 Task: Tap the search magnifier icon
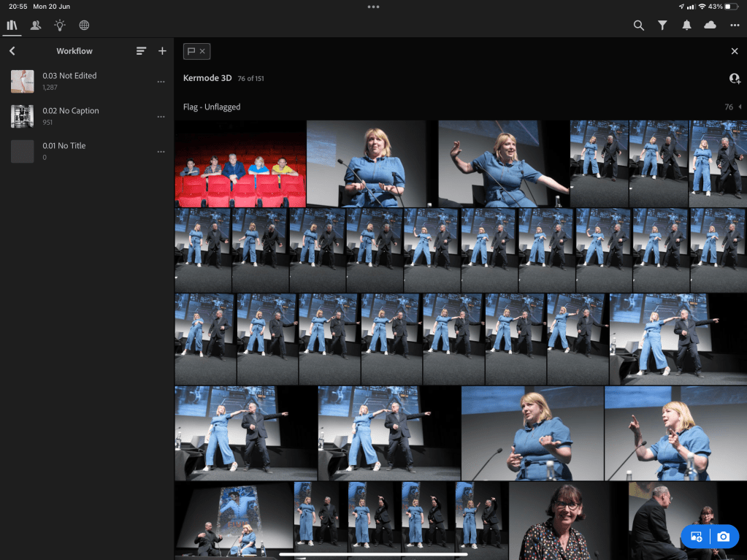tap(638, 26)
